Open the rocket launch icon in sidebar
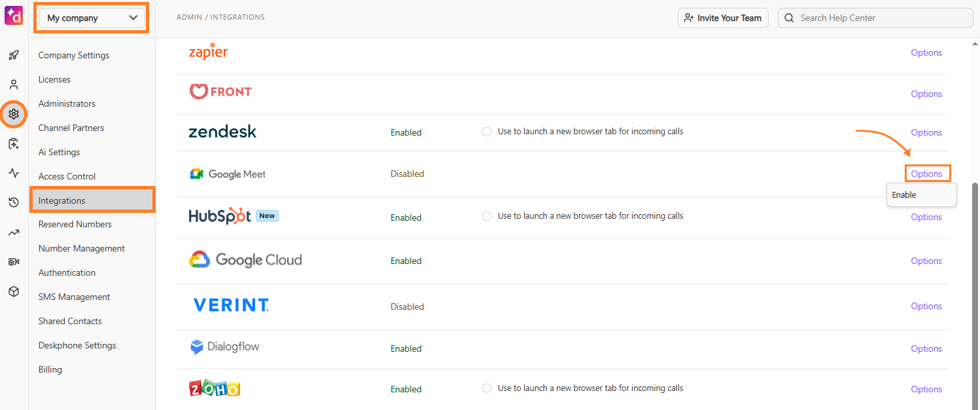 [x=14, y=55]
